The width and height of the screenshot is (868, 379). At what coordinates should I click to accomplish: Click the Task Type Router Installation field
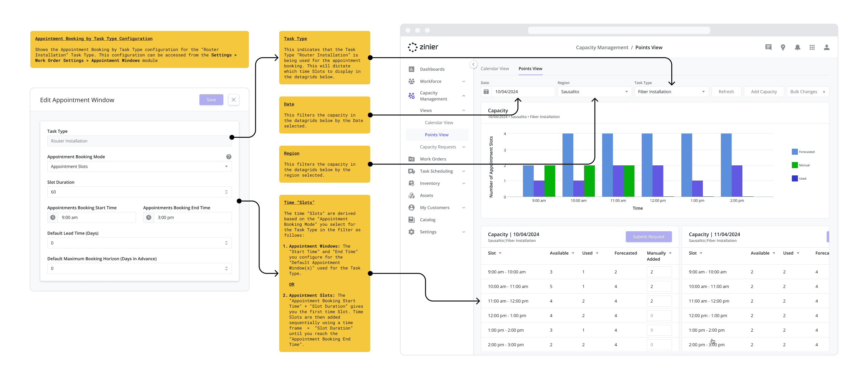coord(139,141)
